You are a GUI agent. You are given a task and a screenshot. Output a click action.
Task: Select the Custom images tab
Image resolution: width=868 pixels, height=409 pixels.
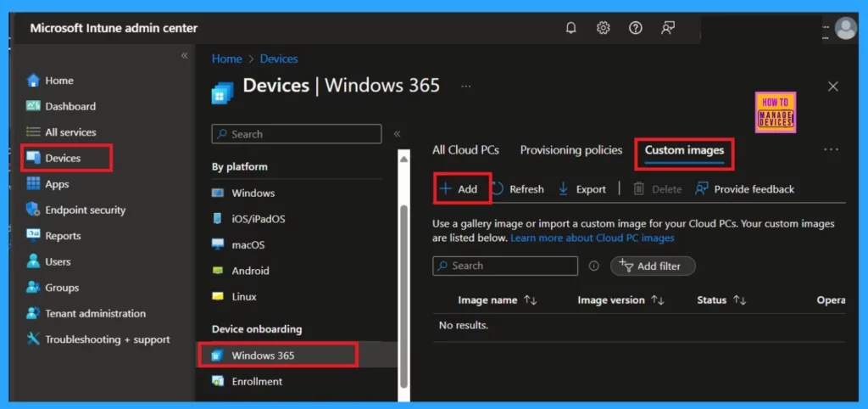684,150
